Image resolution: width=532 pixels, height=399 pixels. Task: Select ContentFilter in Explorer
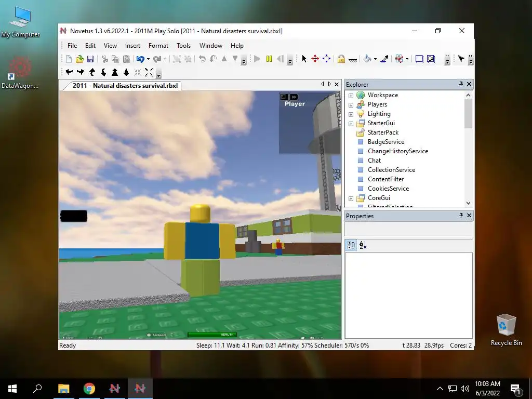pos(386,179)
